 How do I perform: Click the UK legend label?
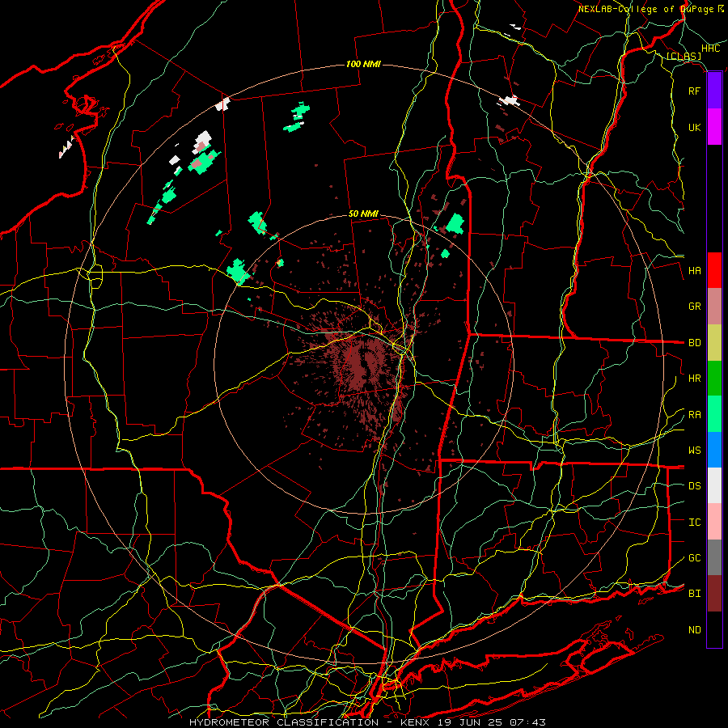(x=695, y=127)
